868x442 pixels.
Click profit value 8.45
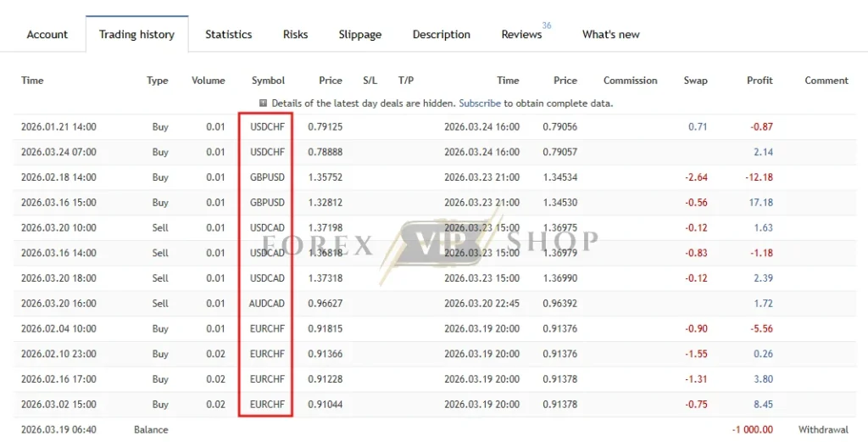click(764, 405)
